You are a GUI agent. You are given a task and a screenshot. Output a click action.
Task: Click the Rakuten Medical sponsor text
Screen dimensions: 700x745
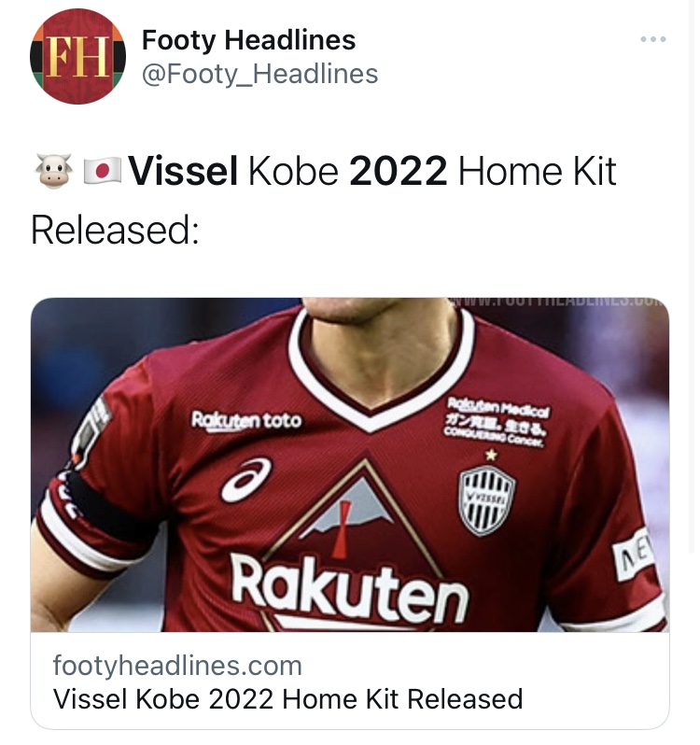(x=497, y=423)
